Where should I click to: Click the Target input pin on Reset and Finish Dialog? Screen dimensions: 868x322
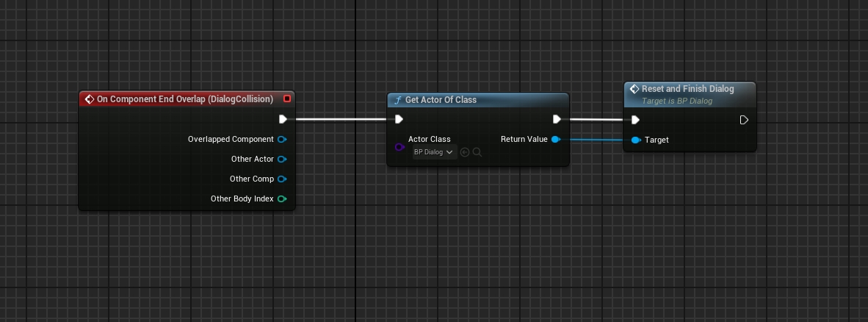635,140
